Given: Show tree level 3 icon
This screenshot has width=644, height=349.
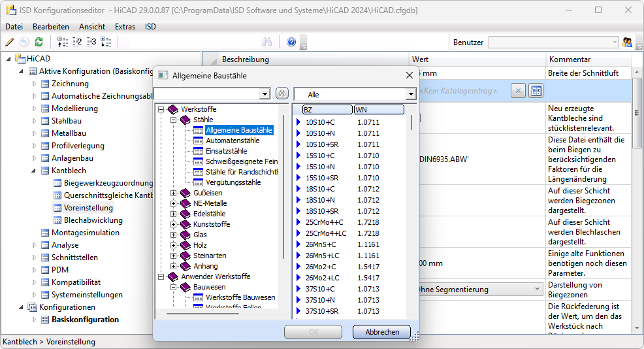Looking at the screenshot, I should 91,42.
